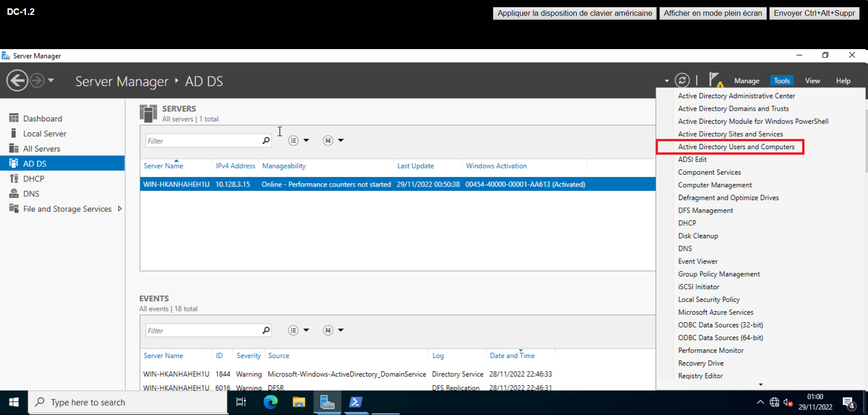Image resolution: width=868 pixels, height=415 pixels.
Task: Click the Servers saved query icon
Action: coord(328,140)
